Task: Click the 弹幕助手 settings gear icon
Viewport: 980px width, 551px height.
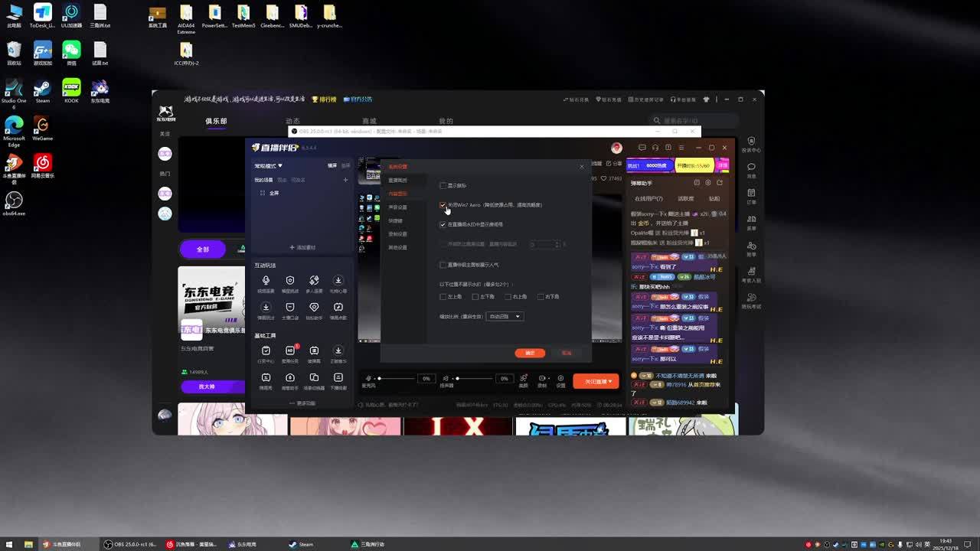Action: coord(708,183)
